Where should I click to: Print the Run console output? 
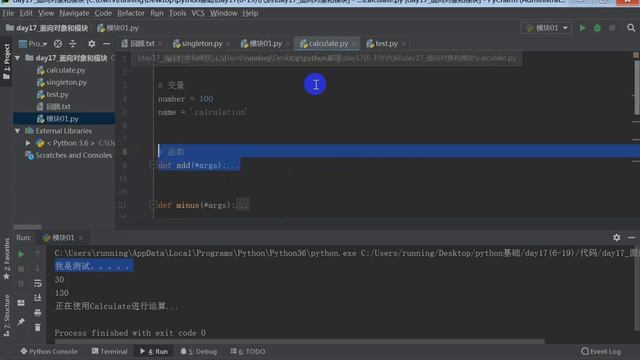pos(38,313)
